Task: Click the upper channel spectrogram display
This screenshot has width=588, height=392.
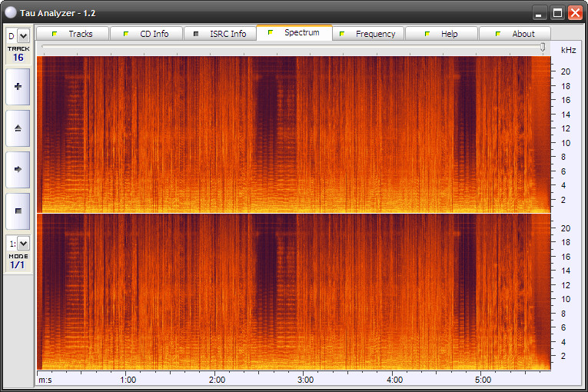Action: pos(294,134)
